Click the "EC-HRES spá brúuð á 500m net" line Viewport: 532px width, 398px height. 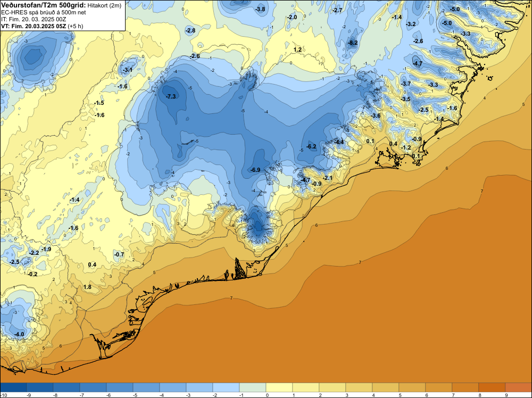[44, 12]
